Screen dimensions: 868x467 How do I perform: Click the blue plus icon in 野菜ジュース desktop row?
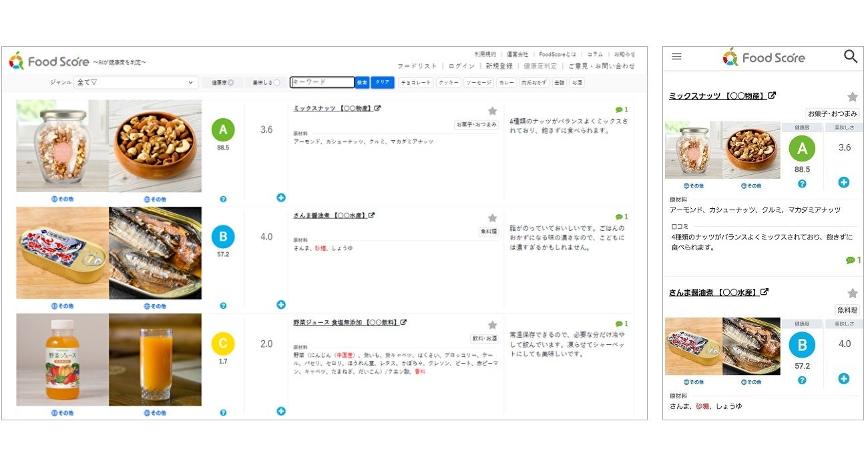coord(280,411)
